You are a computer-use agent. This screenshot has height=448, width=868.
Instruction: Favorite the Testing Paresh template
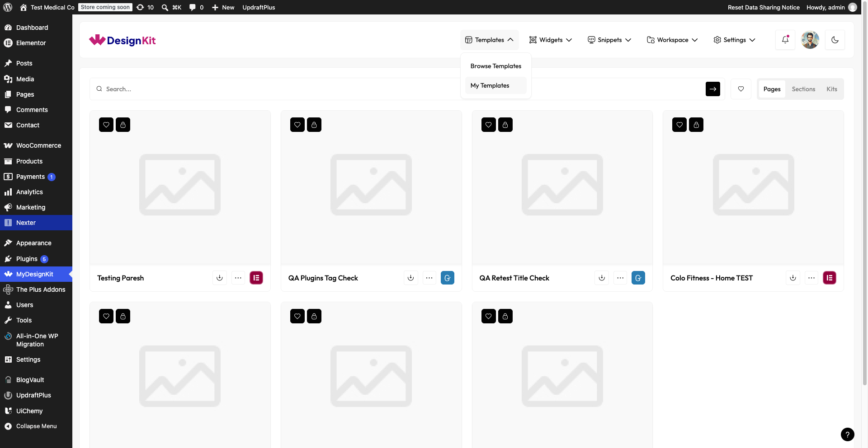[106, 125]
